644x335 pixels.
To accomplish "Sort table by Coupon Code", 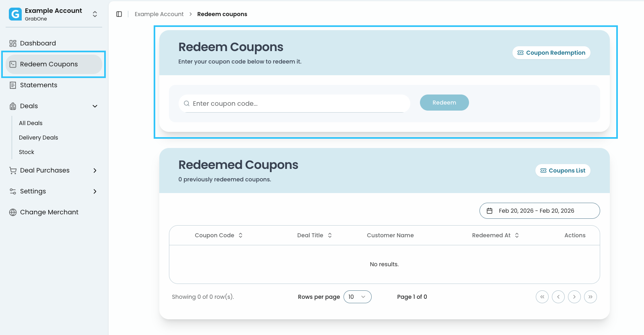I will 218,235.
